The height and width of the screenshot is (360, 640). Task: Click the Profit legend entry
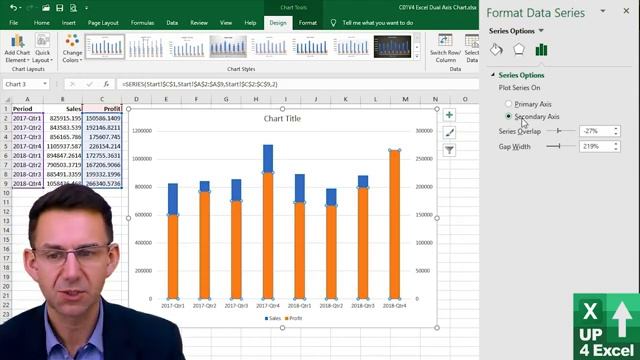293,318
